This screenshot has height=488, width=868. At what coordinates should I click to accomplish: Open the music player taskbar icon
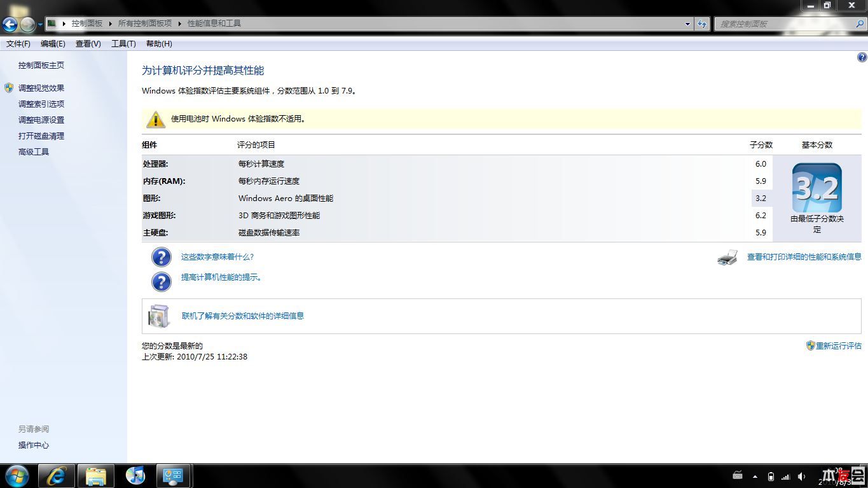[135, 476]
